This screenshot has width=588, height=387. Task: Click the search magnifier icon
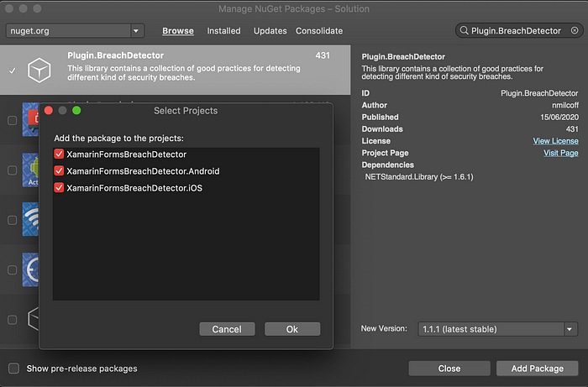tap(464, 30)
